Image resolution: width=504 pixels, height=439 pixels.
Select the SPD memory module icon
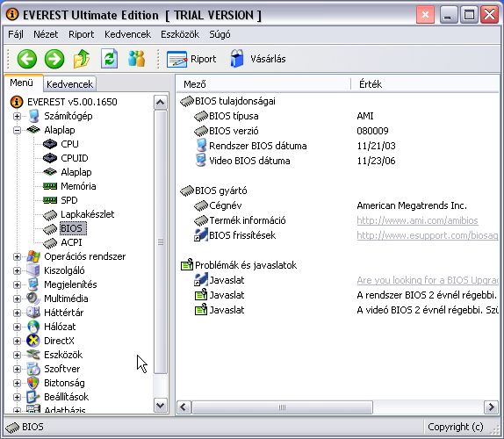(50, 200)
